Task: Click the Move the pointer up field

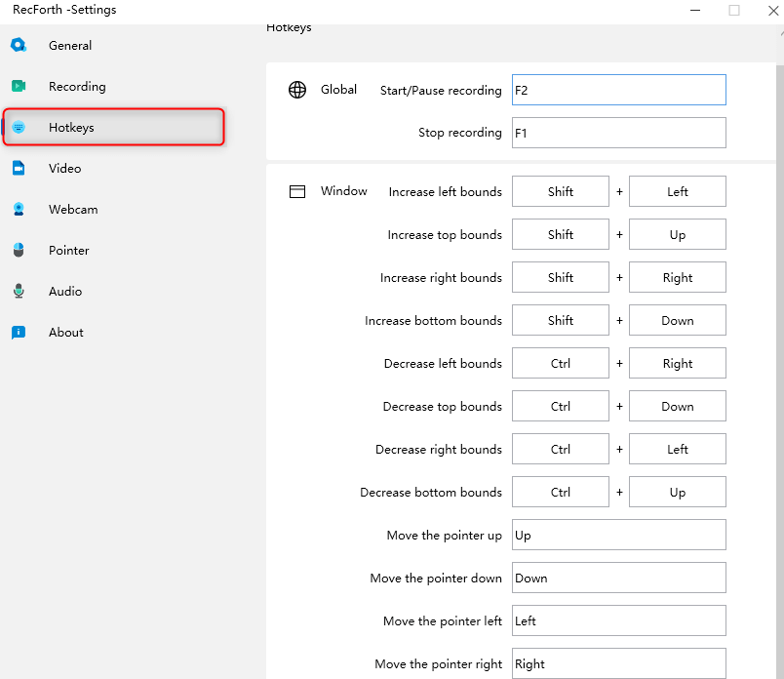Action: tap(619, 535)
